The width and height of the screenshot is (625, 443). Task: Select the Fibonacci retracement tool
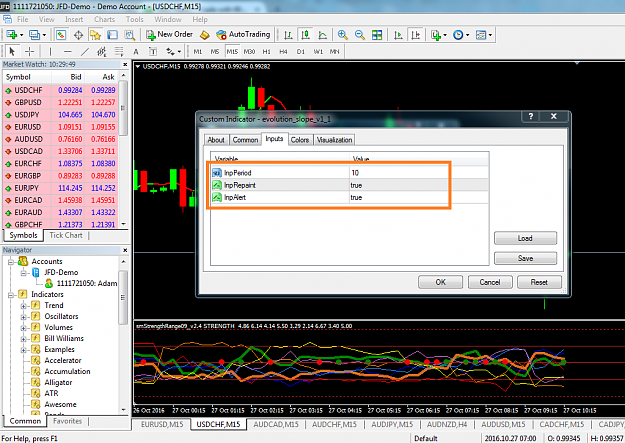(119, 51)
